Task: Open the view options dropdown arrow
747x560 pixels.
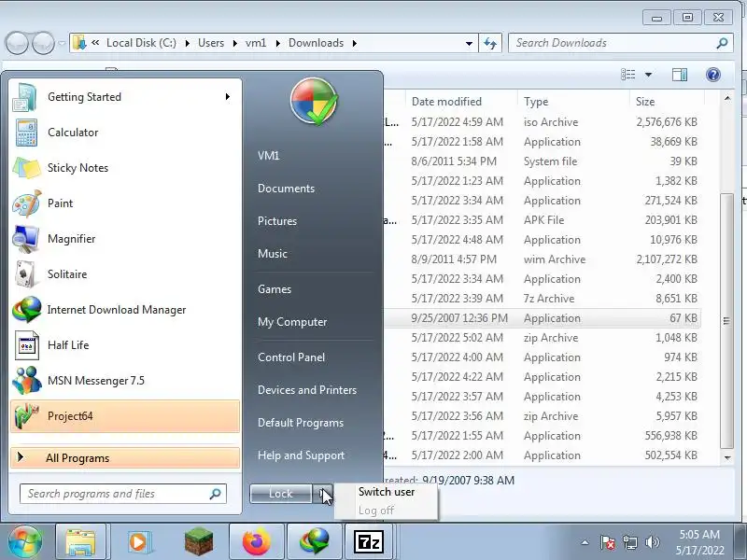Action: 648,75
